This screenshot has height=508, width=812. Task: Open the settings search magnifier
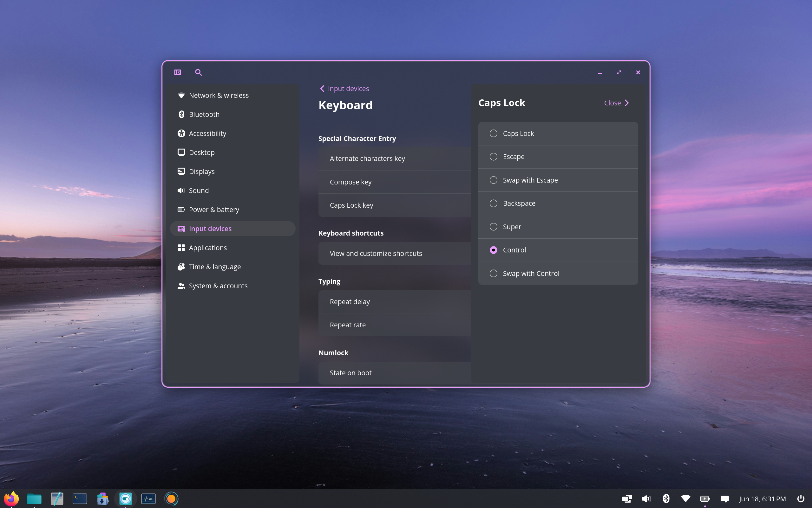point(198,72)
